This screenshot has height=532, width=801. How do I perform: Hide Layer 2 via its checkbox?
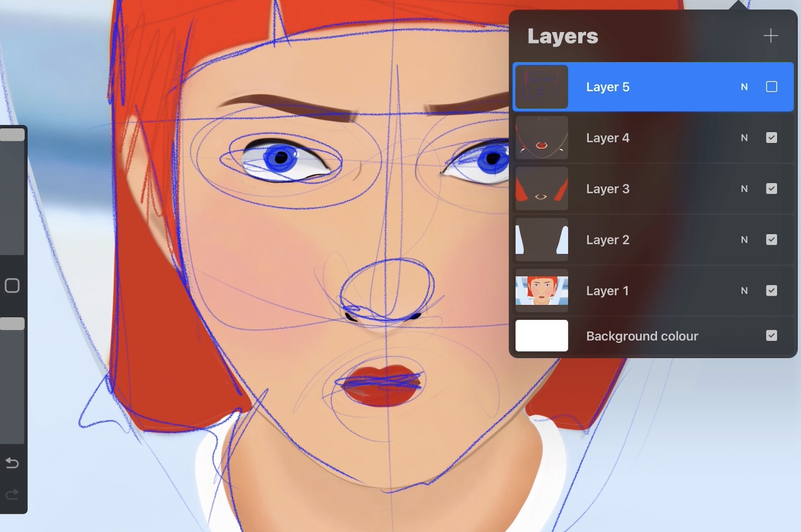[771, 239]
